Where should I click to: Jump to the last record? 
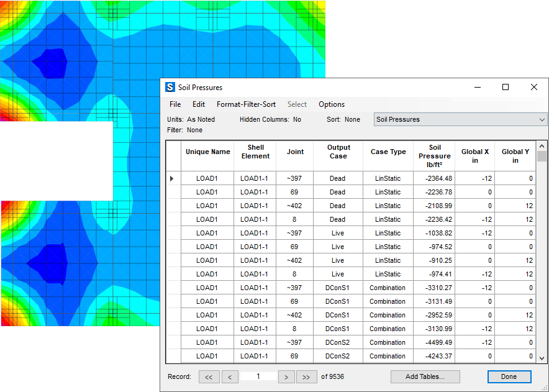pyautogui.click(x=306, y=376)
